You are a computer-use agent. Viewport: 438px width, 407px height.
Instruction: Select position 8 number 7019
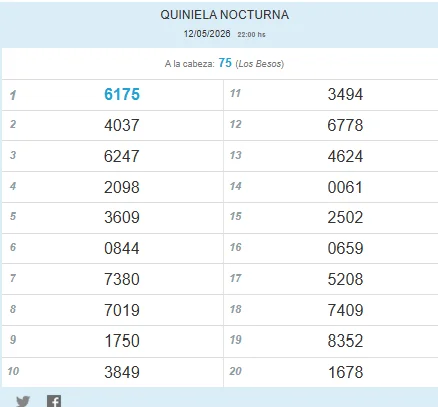point(122,310)
